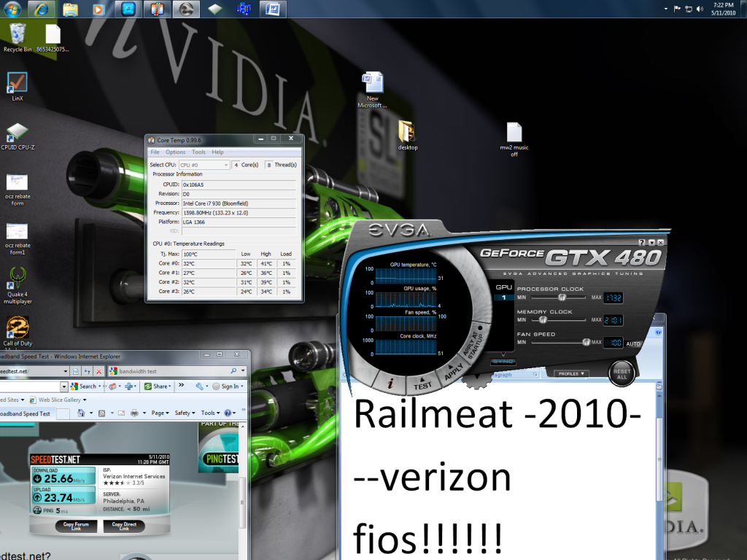Viewport: 747px width, 560px height.
Task: Open the Google toolbar Share dropdown
Action: point(169,386)
